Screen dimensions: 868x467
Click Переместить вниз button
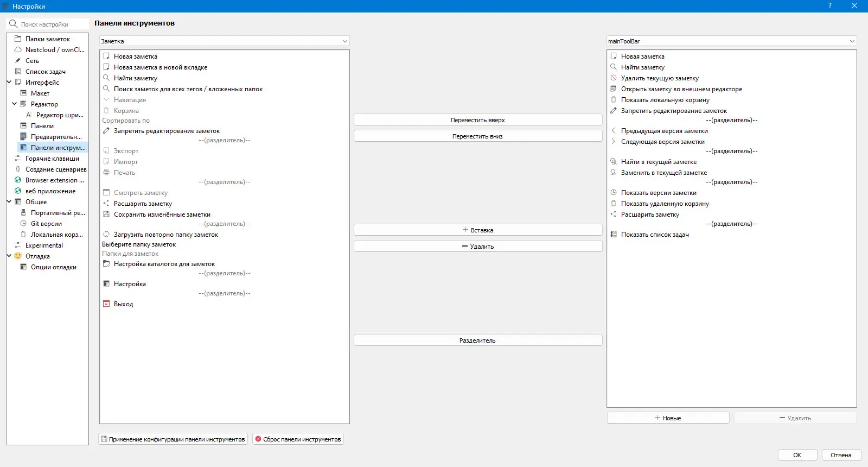click(x=478, y=136)
